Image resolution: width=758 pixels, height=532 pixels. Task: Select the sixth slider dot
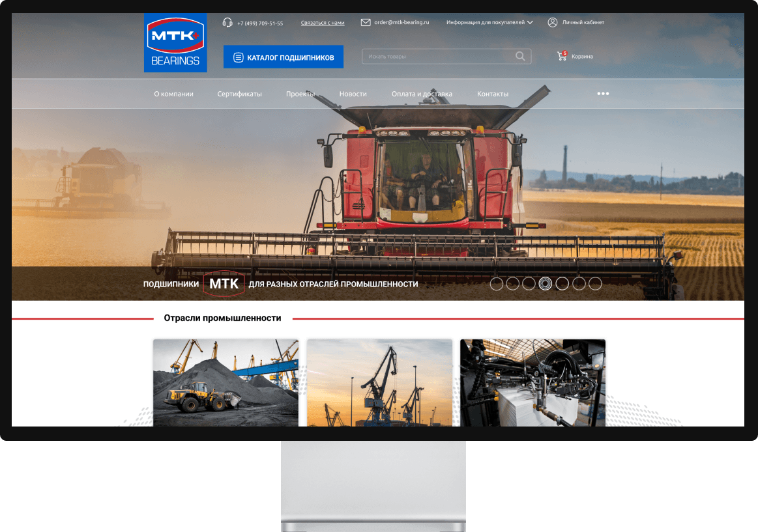coord(579,284)
